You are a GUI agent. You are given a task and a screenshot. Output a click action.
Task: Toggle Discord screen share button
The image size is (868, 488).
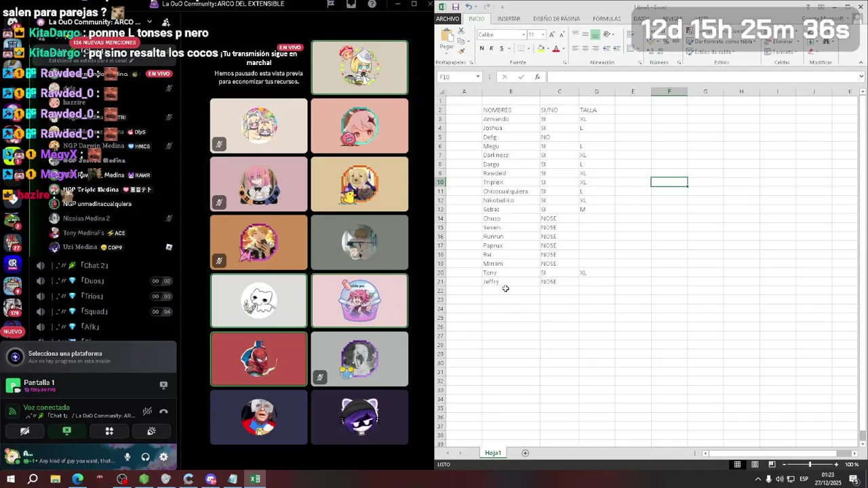pyautogui.click(x=67, y=430)
